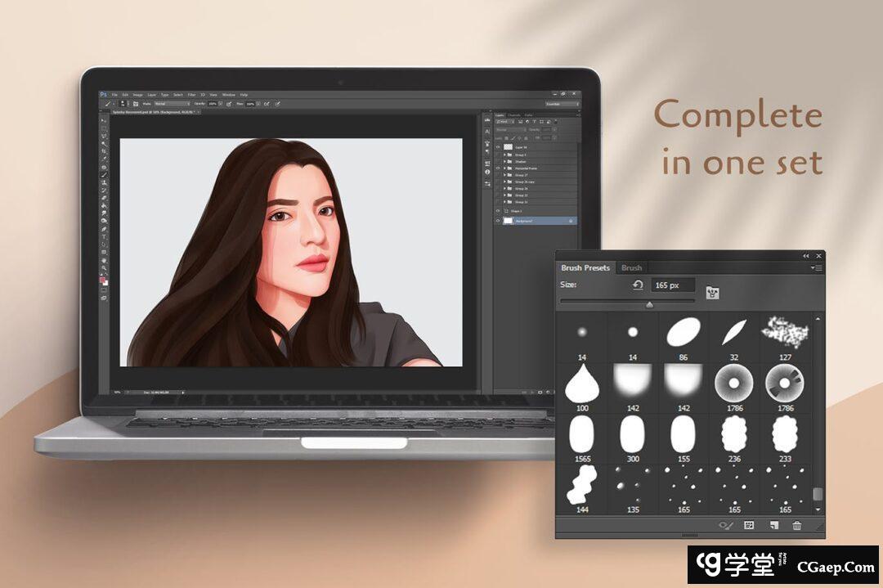Toggle visibility of the Shape 1 layer

(498, 210)
